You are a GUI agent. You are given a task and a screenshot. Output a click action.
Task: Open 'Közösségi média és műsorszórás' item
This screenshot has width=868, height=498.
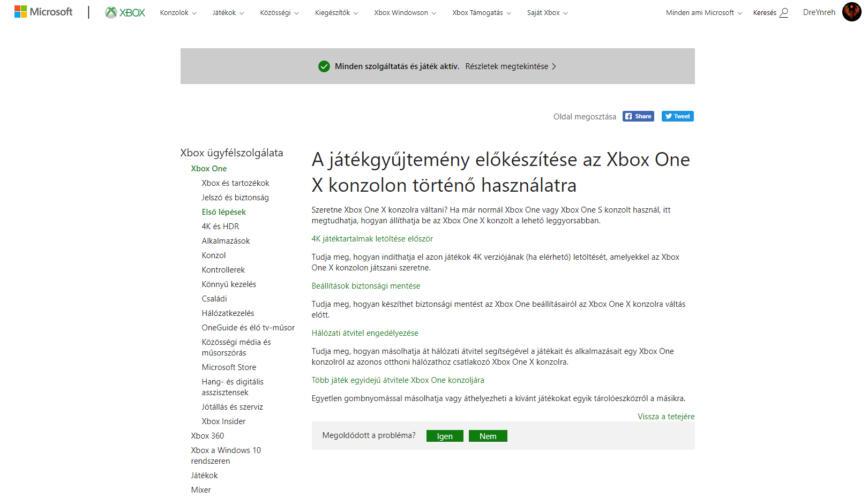[236, 348]
